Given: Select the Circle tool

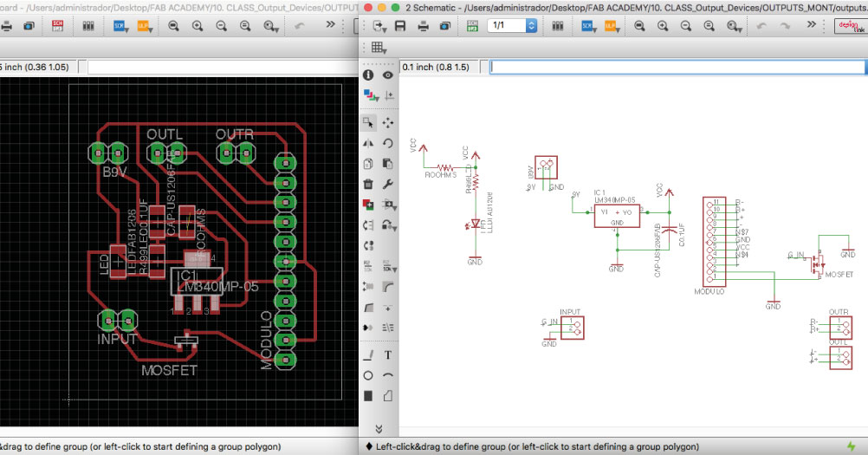Looking at the screenshot, I should pos(368,375).
